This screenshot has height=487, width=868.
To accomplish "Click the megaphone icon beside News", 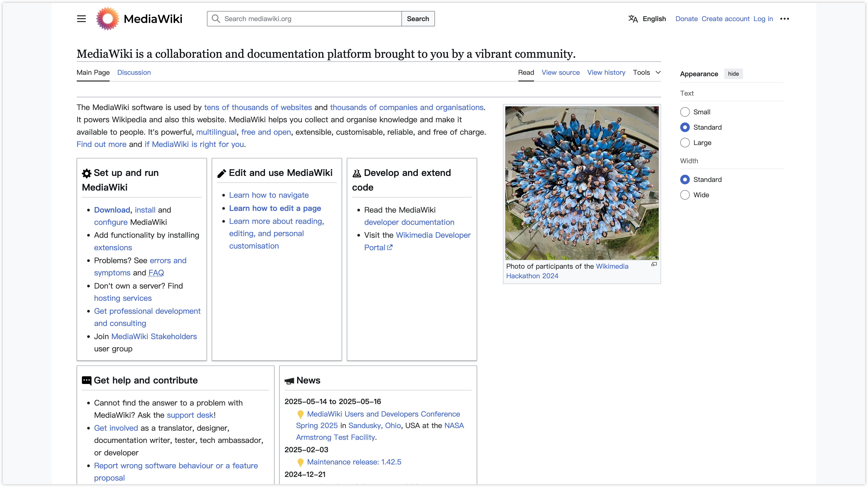I will click(289, 381).
